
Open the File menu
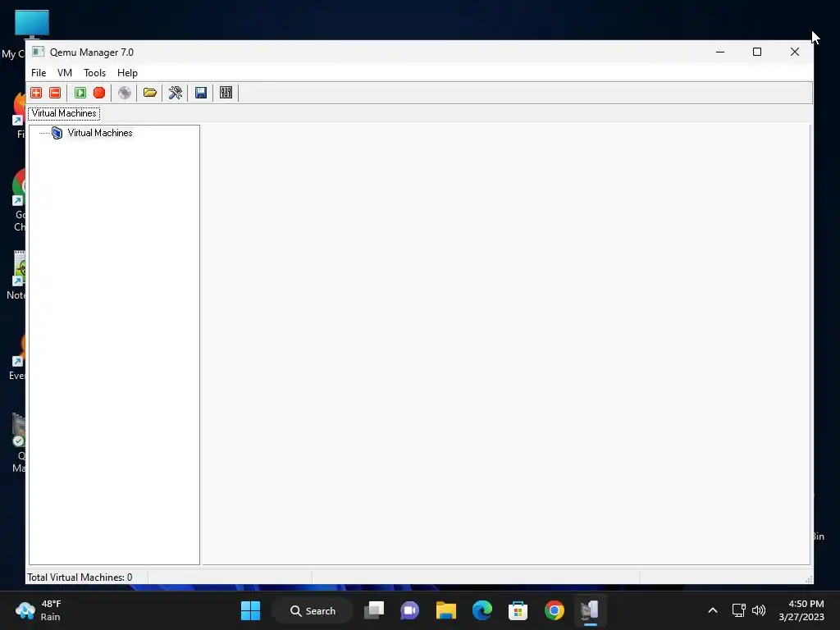[39, 73]
